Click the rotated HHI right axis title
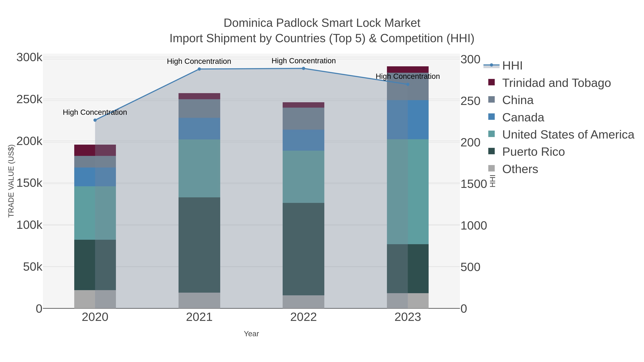 pos(492,181)
